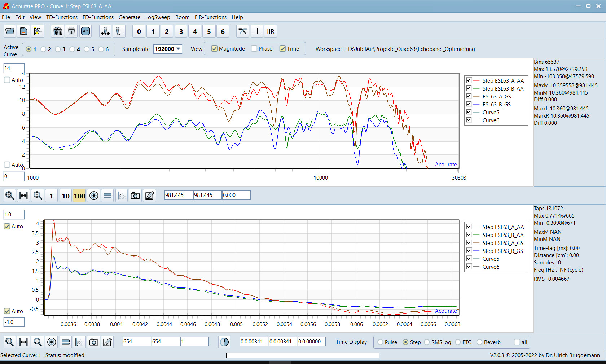Click edit pencil icon in time toolbar
The height and width of the screenshot is (364, 606).
[107, 342]
